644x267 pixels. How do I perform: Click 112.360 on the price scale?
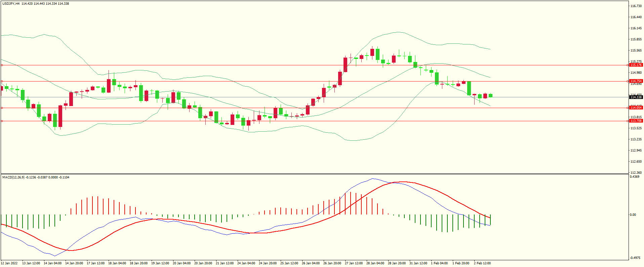(636, 173)
